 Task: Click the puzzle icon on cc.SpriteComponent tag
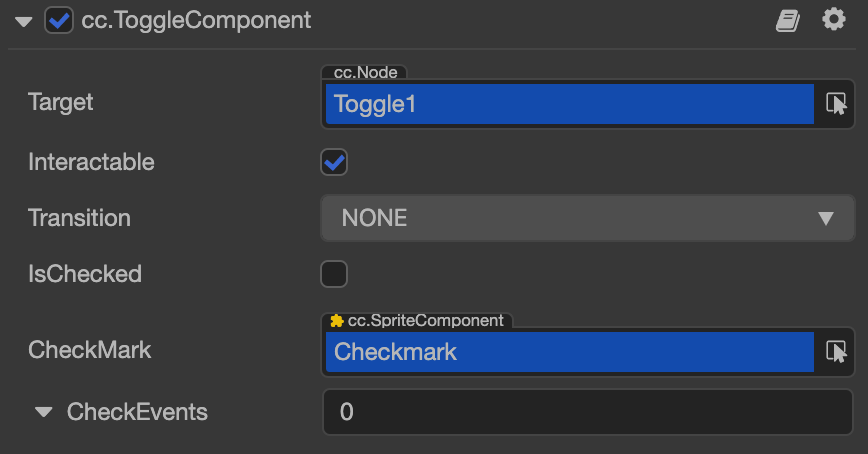click(x=336, y=321)
